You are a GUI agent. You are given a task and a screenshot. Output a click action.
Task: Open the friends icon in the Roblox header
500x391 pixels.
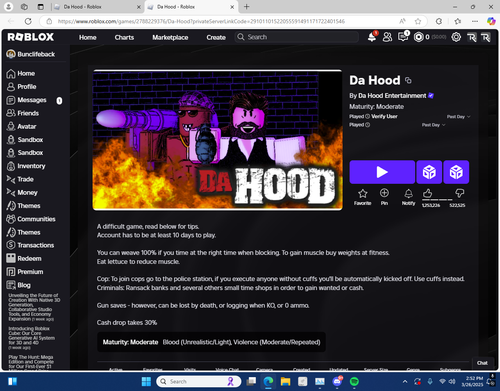click(387, 37)
